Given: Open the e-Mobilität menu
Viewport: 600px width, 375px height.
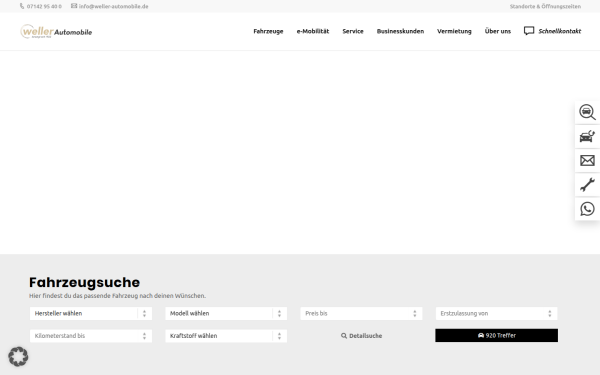Looking at the screenshot, I should click(x=313, y=31).
